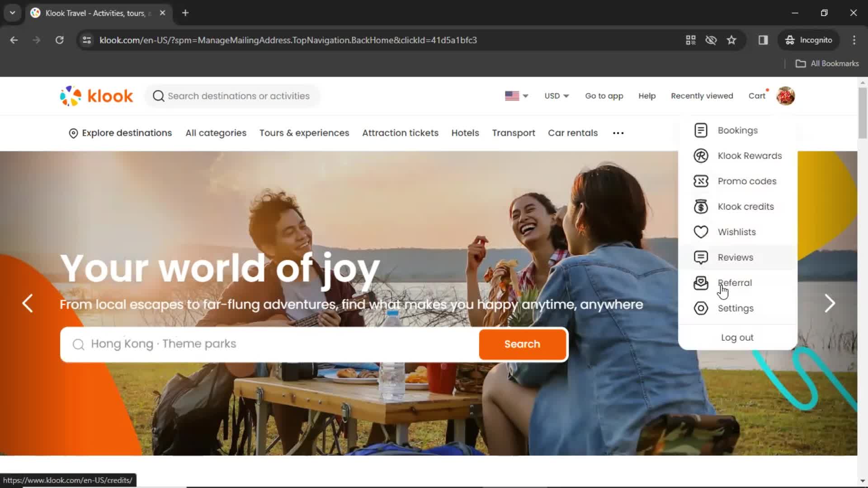Image resolution: width=868 pixels, height=488 pixels.
Task: Expand the more options ellipsis menu
Action: (618, 132)
